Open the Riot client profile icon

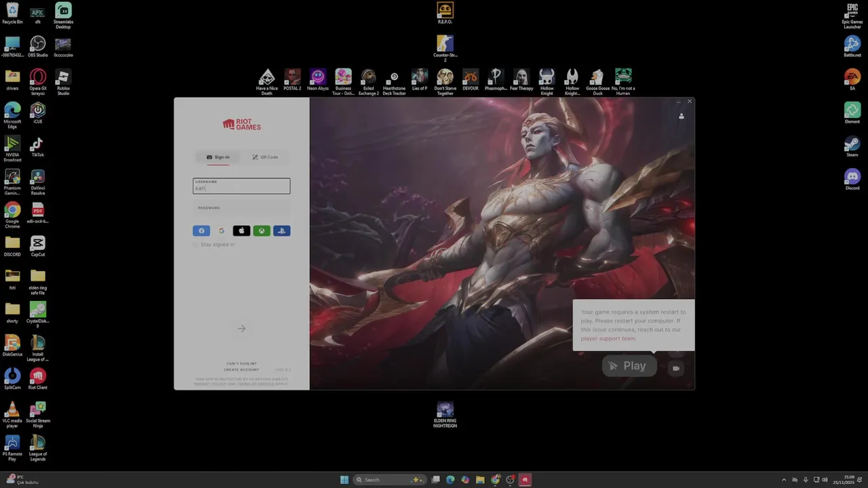[x=682, y=116]
